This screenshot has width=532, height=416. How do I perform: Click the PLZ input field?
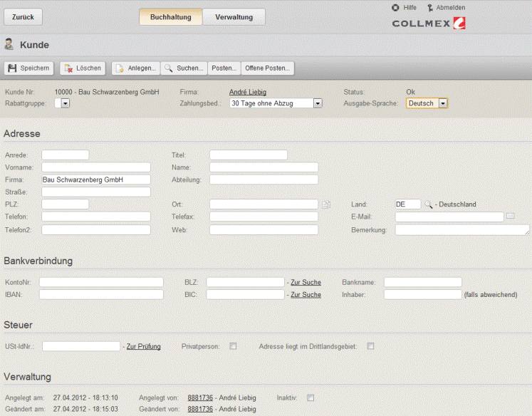[65, 204]
